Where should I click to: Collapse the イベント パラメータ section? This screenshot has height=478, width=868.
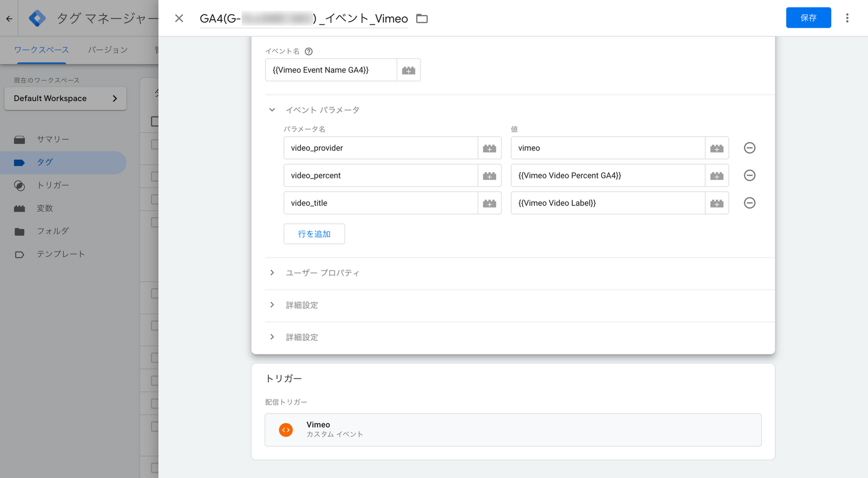tap(272, 110)
